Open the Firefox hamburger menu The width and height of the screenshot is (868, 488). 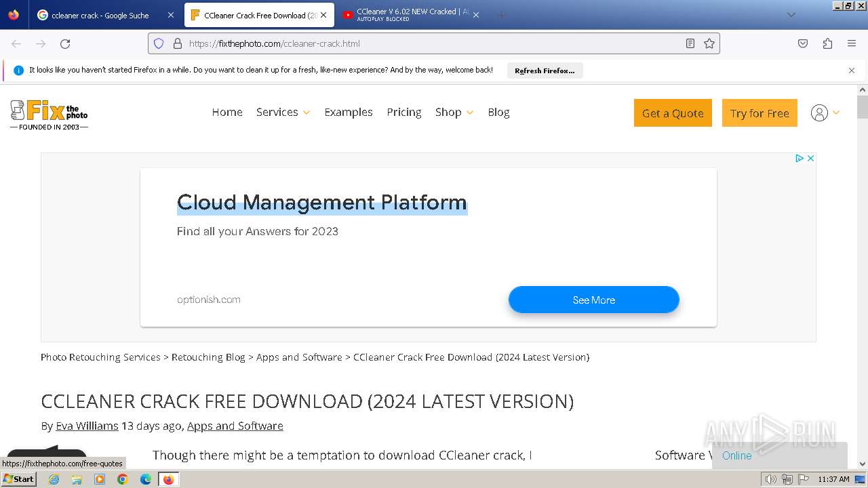(x=852, y=43)
